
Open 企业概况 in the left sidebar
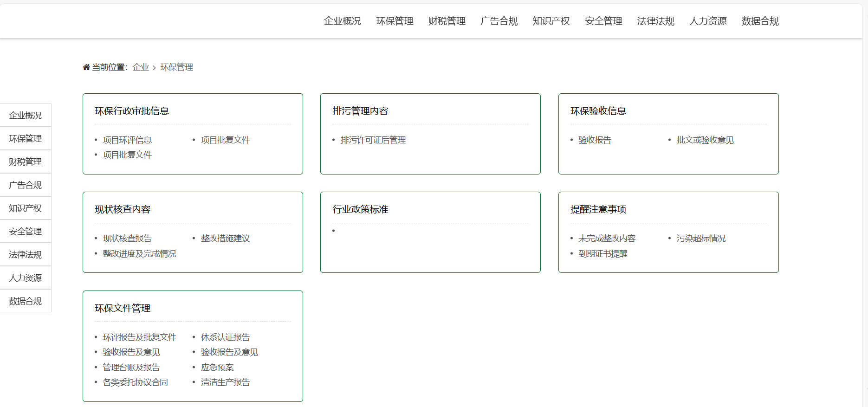tap(26, 115)
